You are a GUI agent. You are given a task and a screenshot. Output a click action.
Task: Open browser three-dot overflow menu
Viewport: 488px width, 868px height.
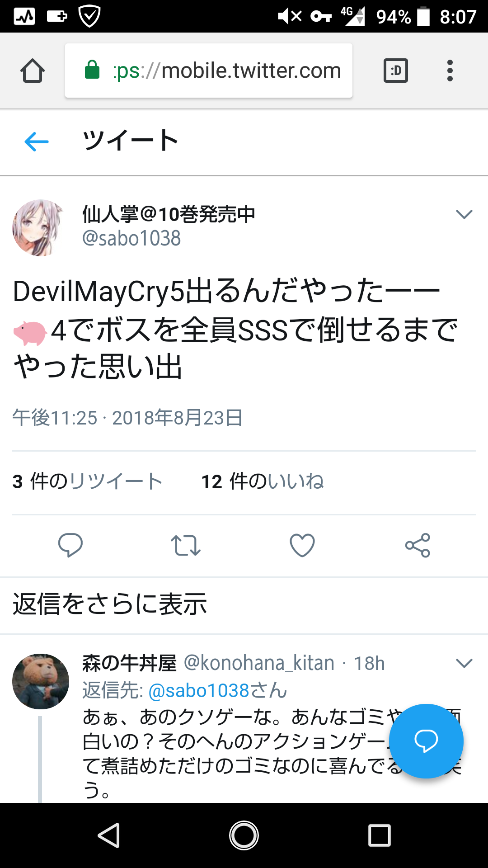450,71
